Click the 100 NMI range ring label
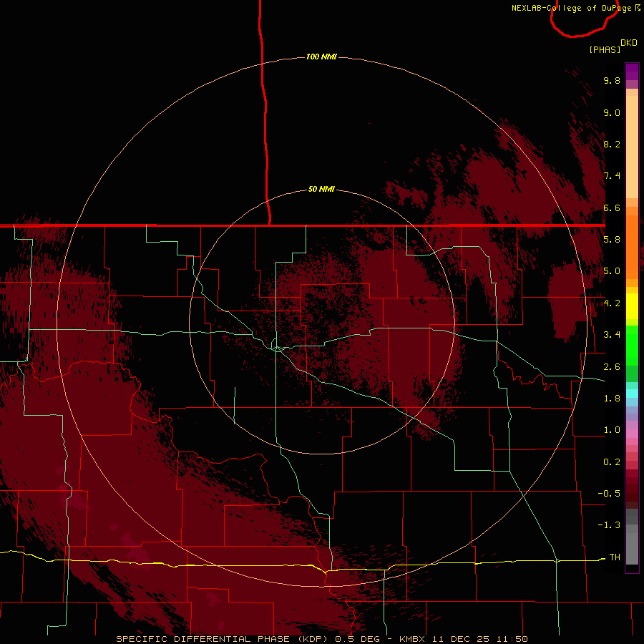The width and height of the screenshot is (644, 644). point(321,57)
